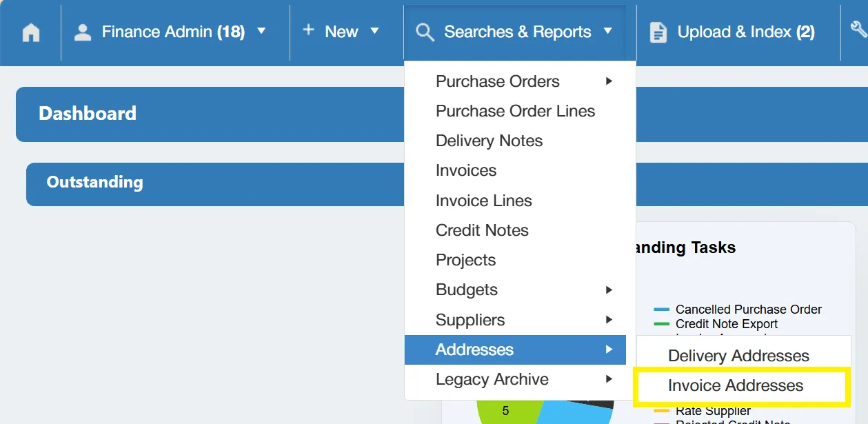The height and width of the screenshot is (424, 868).
Task: Click the Cancelled Purchase Order legend label
Action: [x=749, y=310]
